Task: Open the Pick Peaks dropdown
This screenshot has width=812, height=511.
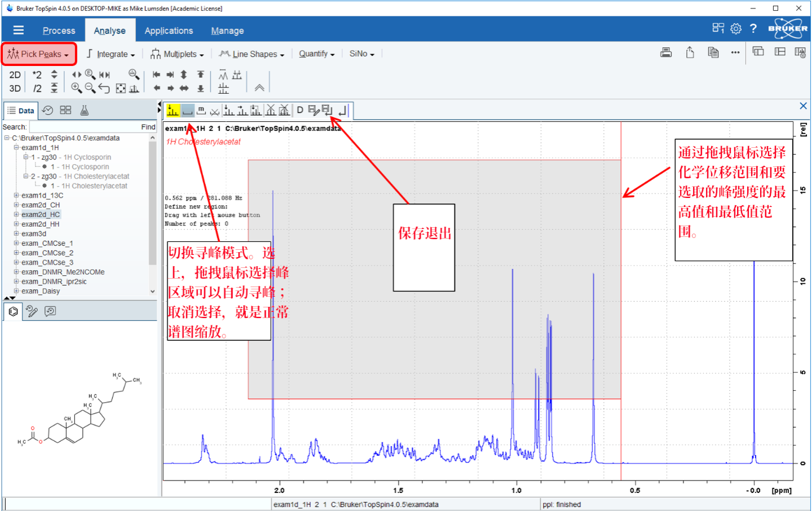Action: tap(39, 54)
